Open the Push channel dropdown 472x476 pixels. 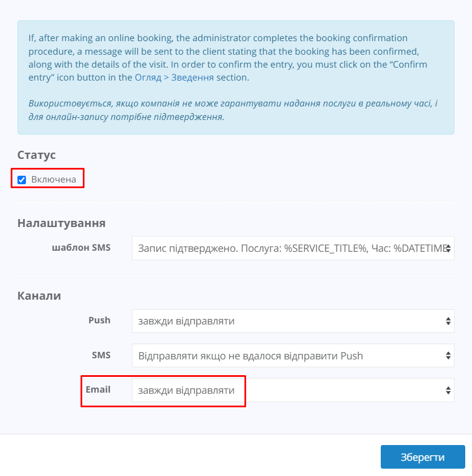[293, 321]
